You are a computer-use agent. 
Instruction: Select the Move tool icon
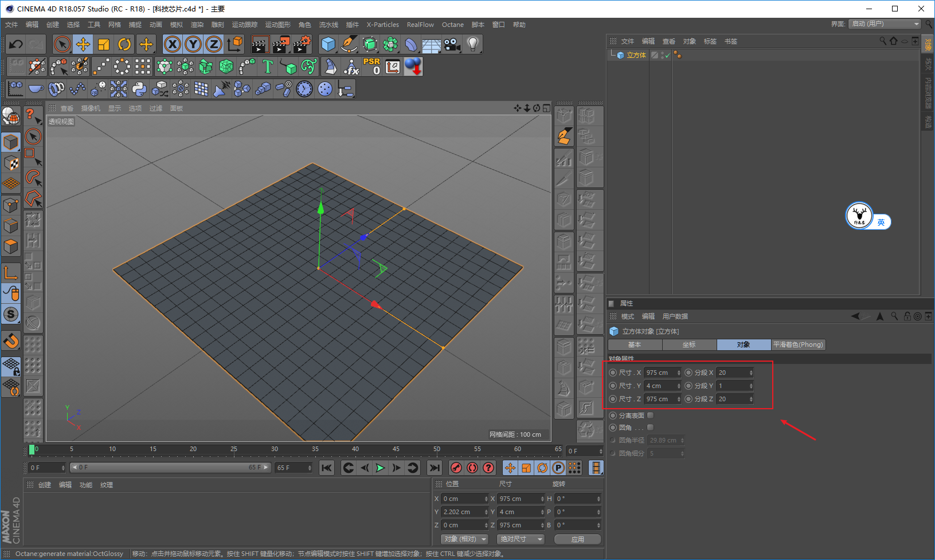click(83, 44)
